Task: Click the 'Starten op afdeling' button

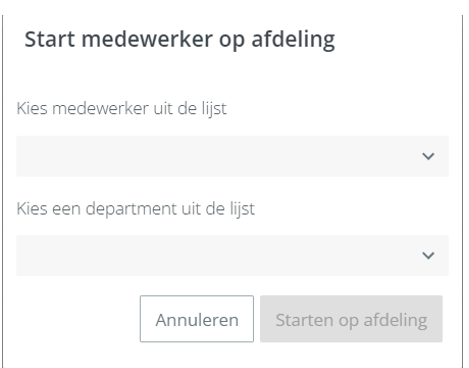Action: coord(351,319)
